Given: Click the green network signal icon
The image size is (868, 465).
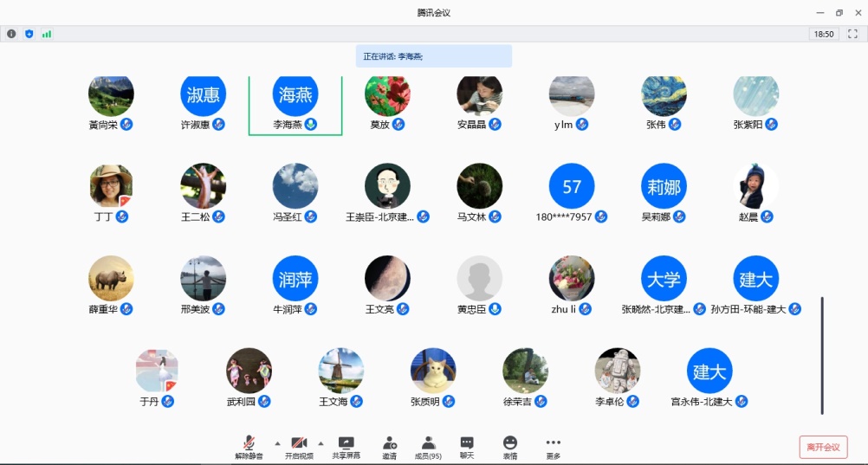Looking at the screenshot, I should tap(46, 34).
